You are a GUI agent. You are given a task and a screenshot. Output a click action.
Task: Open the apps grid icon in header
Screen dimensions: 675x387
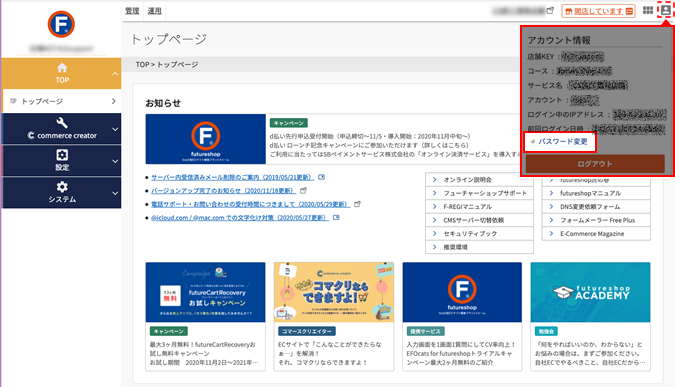point(647,10)
